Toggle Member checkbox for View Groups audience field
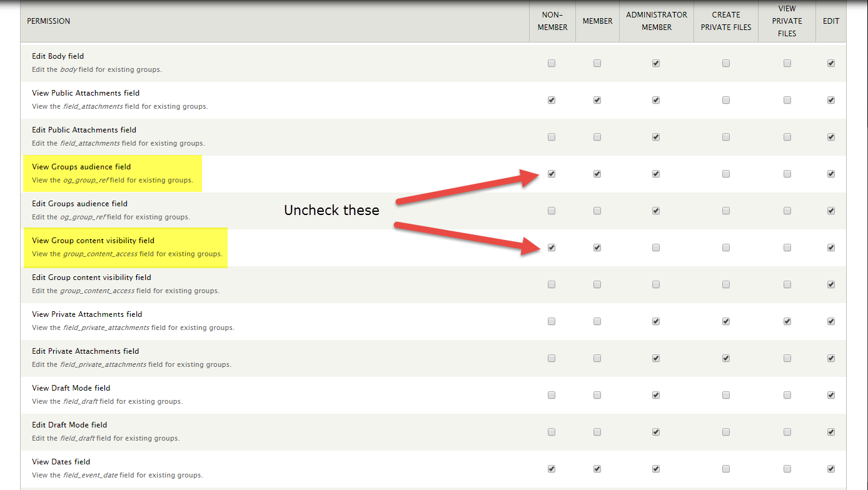 (597, 174)
